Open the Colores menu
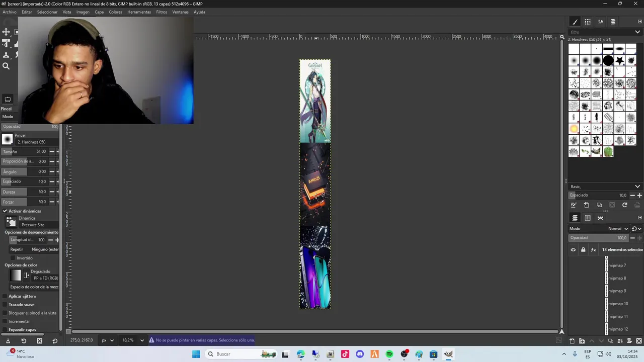This screenshot has width=644, height=362. pos(115,12)
